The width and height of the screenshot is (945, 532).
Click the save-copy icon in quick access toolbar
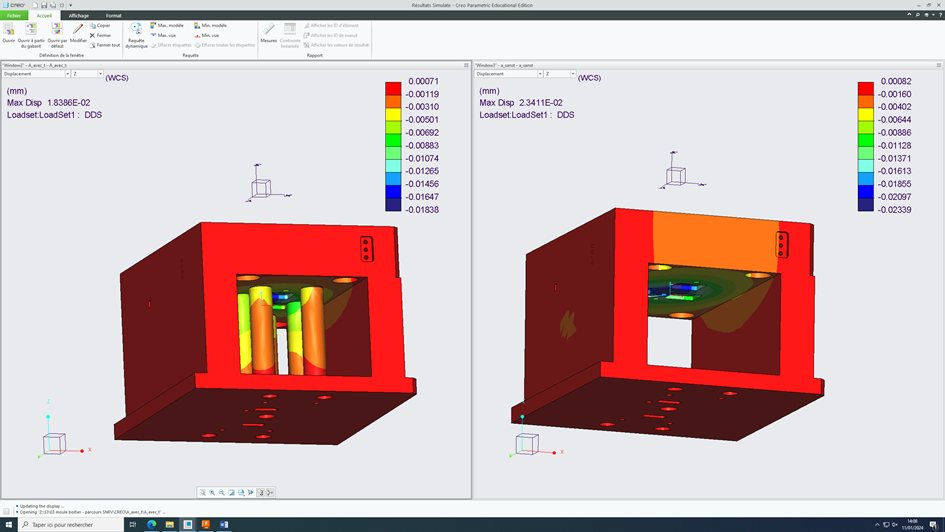tap(52, 5)
